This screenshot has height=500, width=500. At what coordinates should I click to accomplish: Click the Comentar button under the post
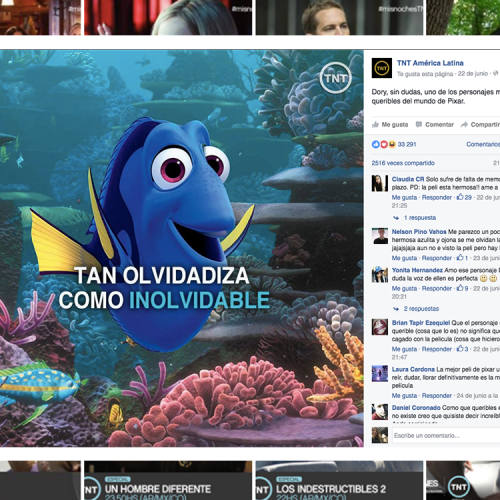[x=435, y=125]
